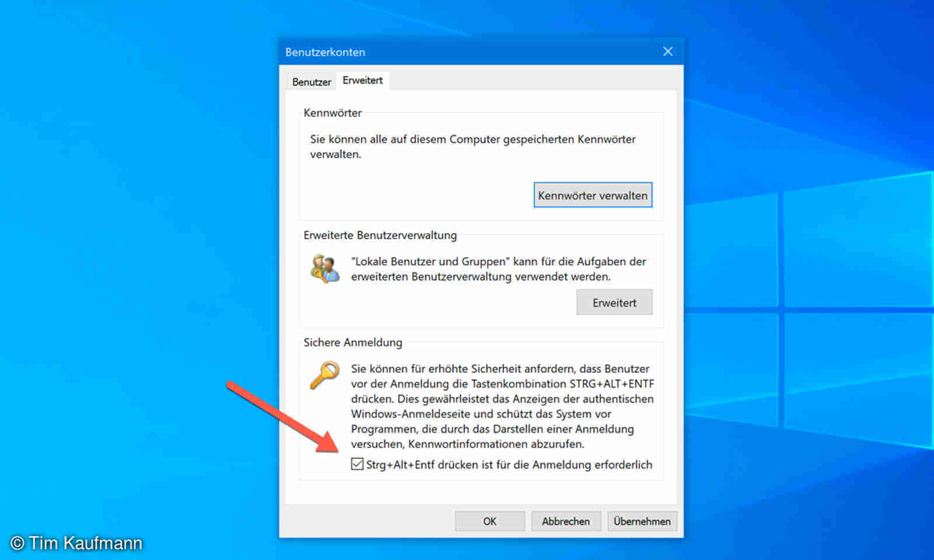
Task: Click the Erweitert button under Benutzerverwaltung
Action: [614, 302]
